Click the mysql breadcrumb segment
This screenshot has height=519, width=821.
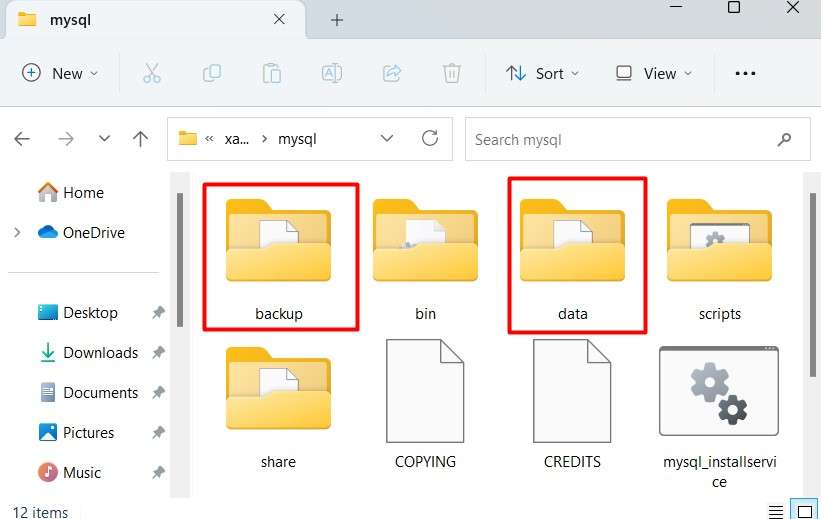pos(297,139)
